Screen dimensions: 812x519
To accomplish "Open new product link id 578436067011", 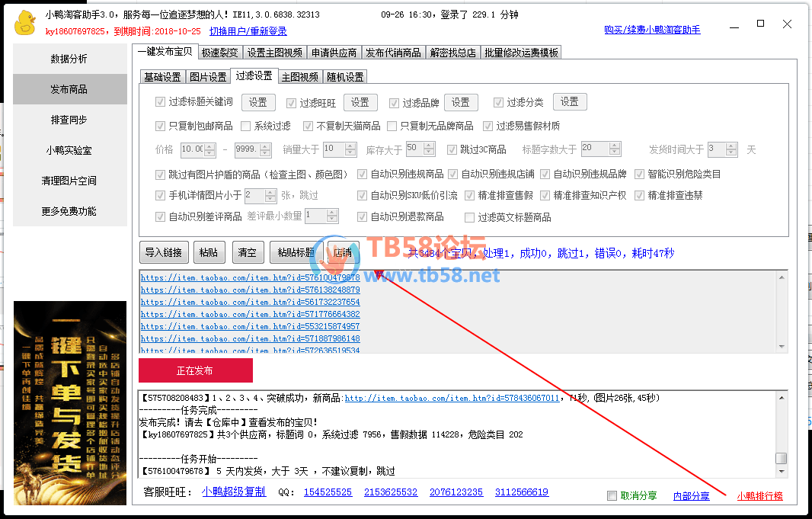I will click(x=452, y=398).
